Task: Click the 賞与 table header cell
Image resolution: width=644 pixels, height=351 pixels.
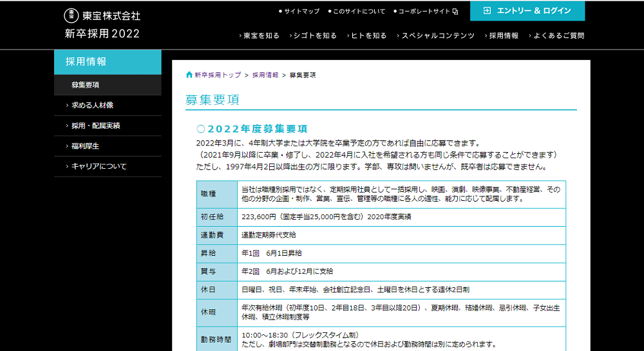Action: click(x=217, y=272)
